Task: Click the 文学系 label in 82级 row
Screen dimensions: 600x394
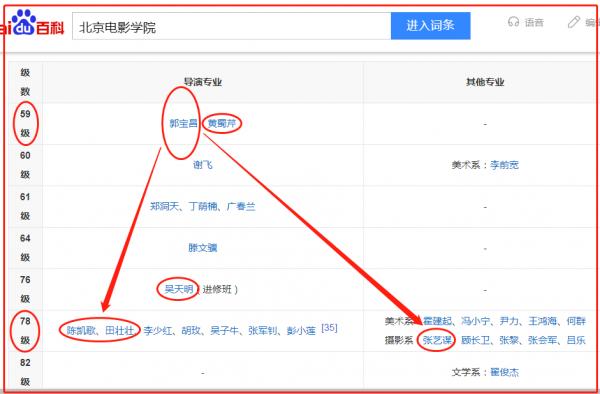Action: (x=466, y=372)
